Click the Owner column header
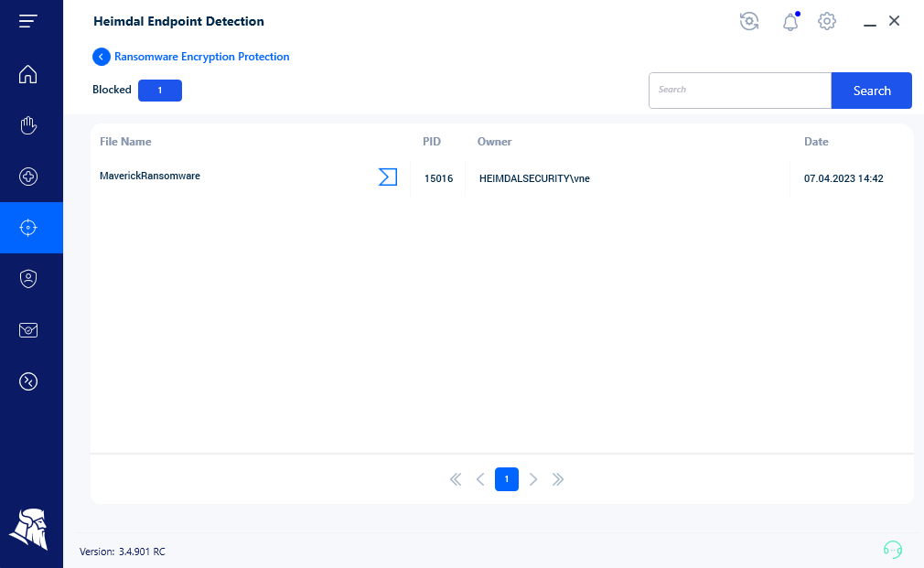Screen dimensions: 924x568 click(x=494, y=142)
